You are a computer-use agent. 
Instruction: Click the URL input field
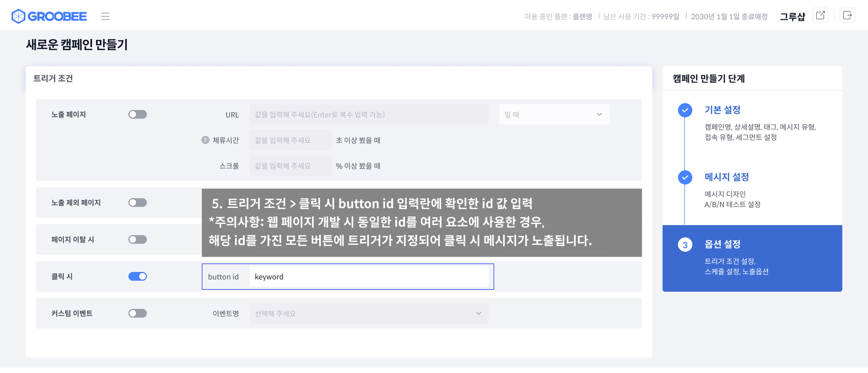point(369,114)
